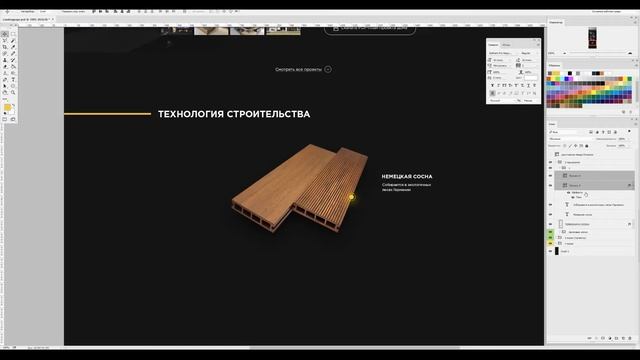Click the Add Layer Mask icon
This screenshot has width=640, height=360.
click(x=603, y=338)
